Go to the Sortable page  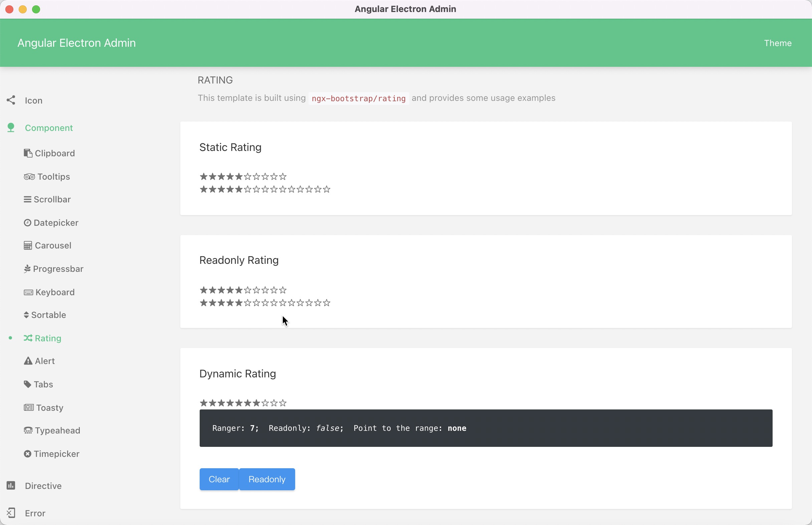[x=49, y=315]
